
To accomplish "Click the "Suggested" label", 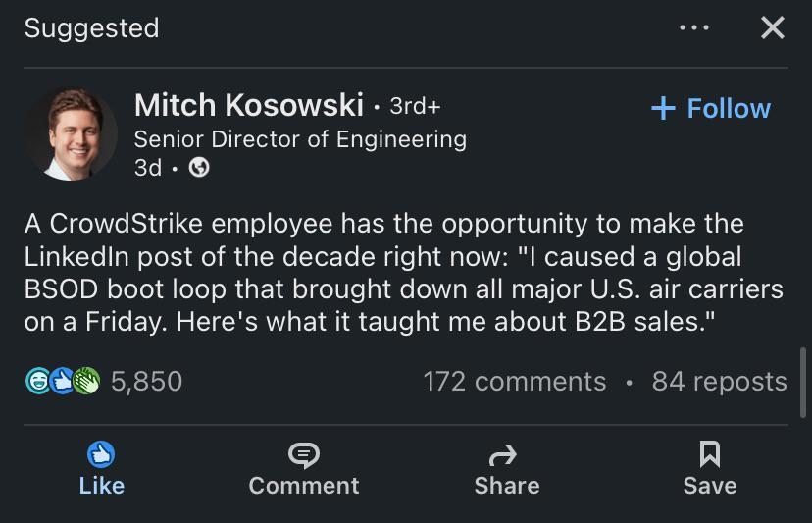I will [x=91, y=28].
